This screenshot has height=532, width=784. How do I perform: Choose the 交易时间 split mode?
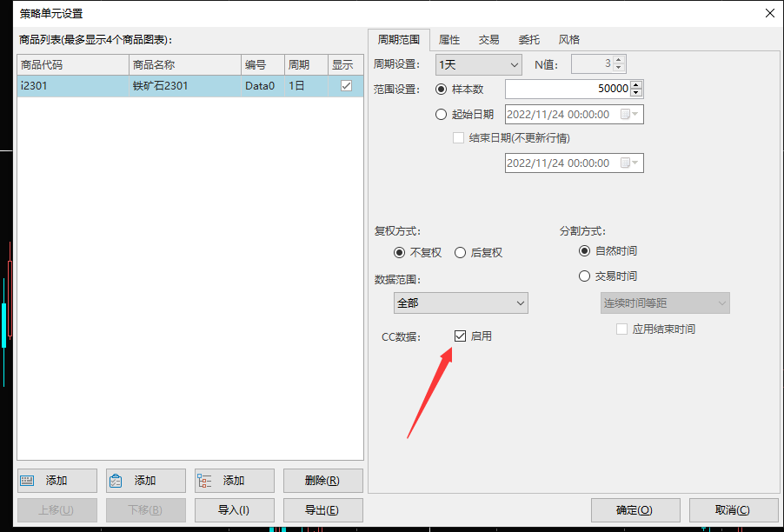tap(585, 276)
